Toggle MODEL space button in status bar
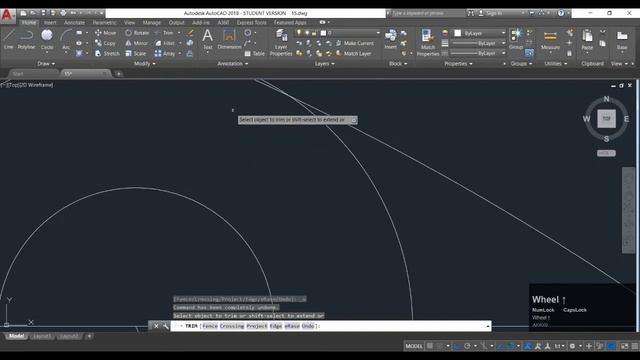 [414, 346]
